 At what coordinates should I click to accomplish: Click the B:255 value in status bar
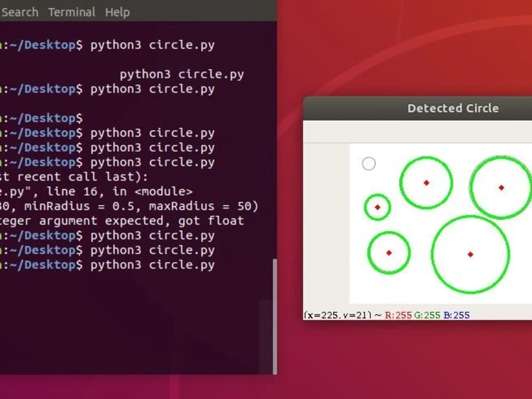click(456, 315)
